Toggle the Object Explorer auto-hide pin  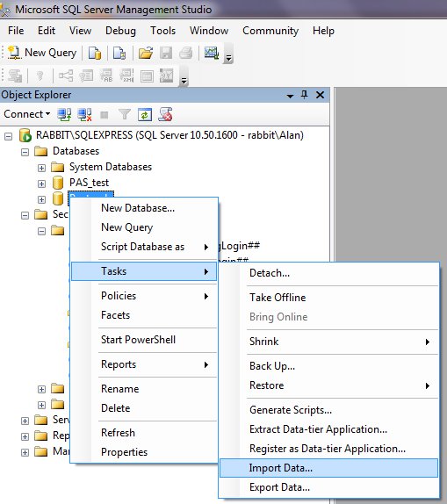point(304,95)
